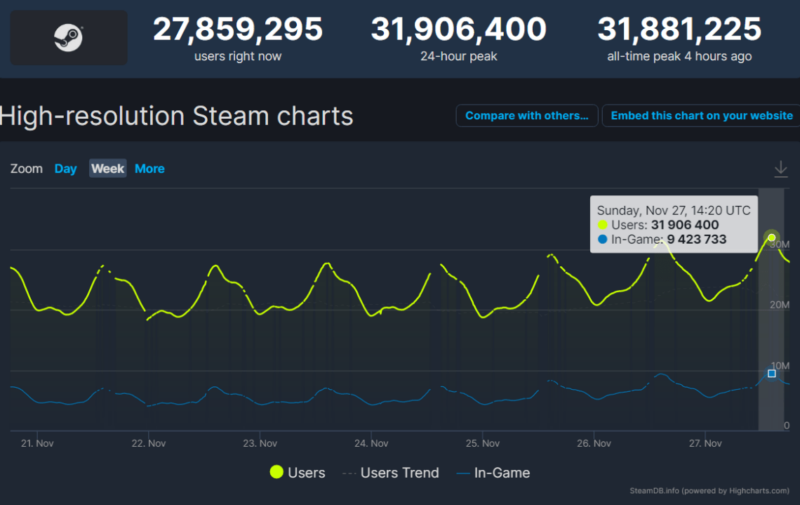Click the all-time peak 4 hours ago caption
This screenshot has height=505, width=800.
click(679, 57)
